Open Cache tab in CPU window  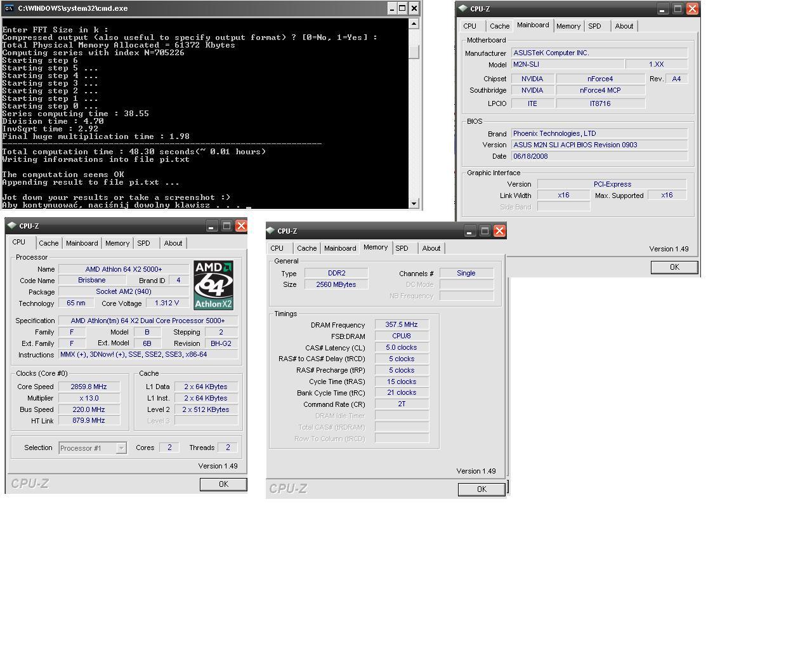pos(48,243)
